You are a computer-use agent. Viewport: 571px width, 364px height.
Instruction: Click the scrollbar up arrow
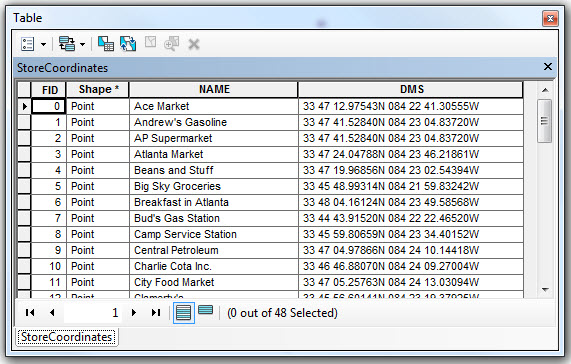point(545,90)
